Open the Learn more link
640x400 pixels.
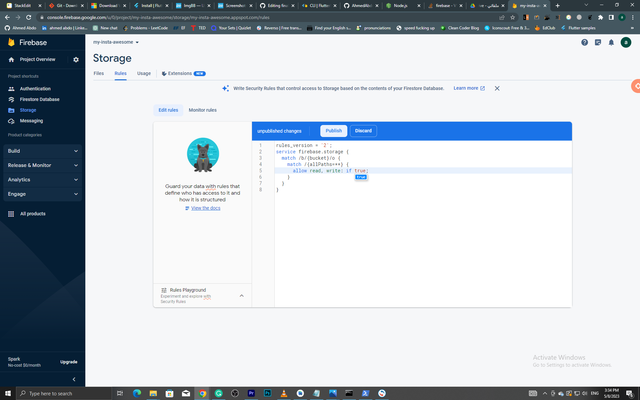469,88
